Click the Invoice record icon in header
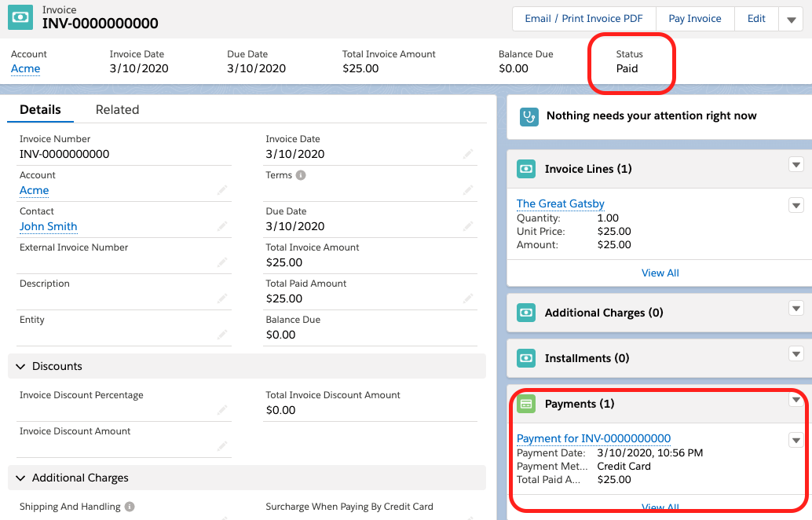Image resolution: width=812 pixels, height=520 pixels. (21, 18)
